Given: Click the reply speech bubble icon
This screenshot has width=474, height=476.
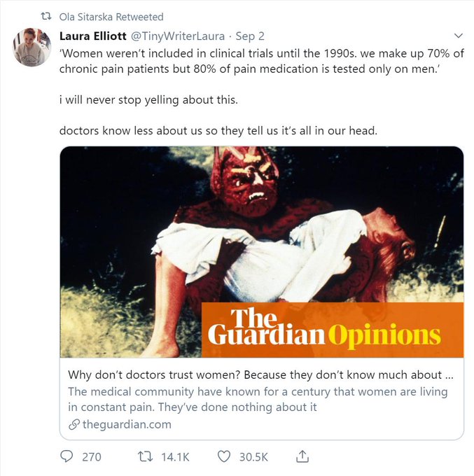Looking at the screenshot, I should point(67,456).
